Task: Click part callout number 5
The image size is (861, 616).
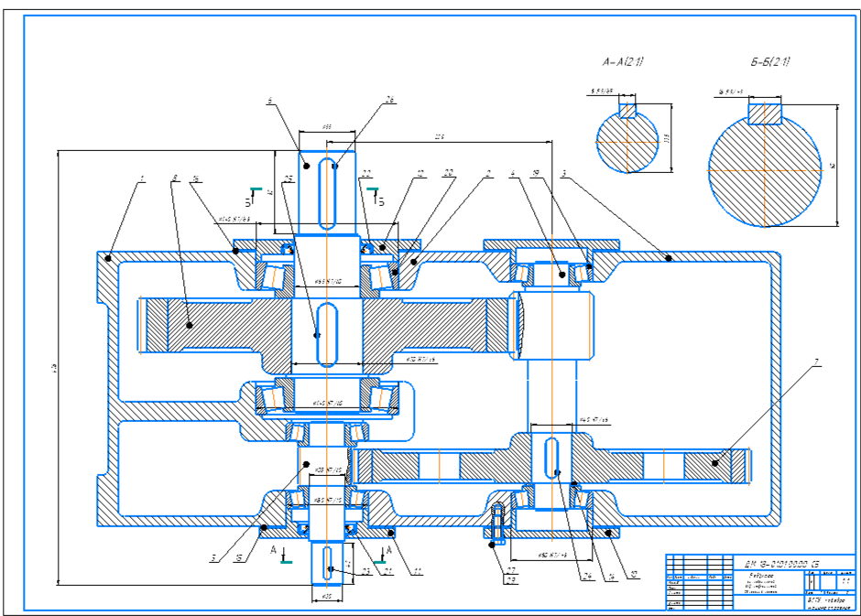Action: (213, 558)
